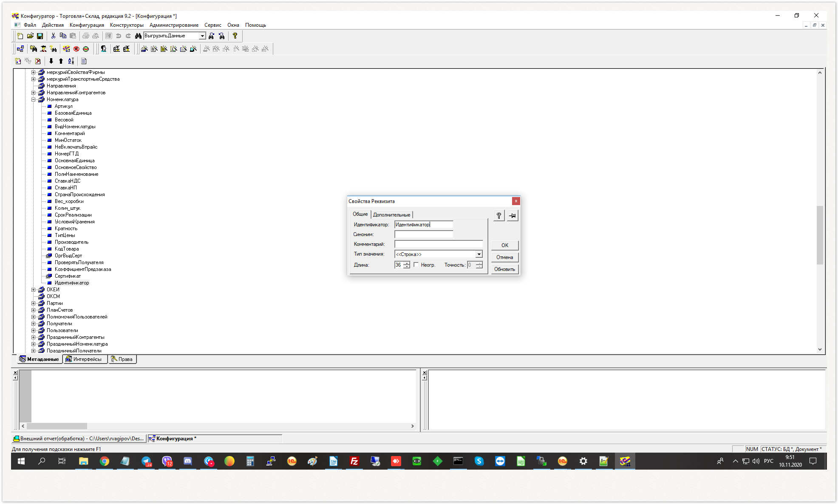Screen dimensions: 838x504
Task: Click the Cut scissors icon
Action: coord(53,36)
